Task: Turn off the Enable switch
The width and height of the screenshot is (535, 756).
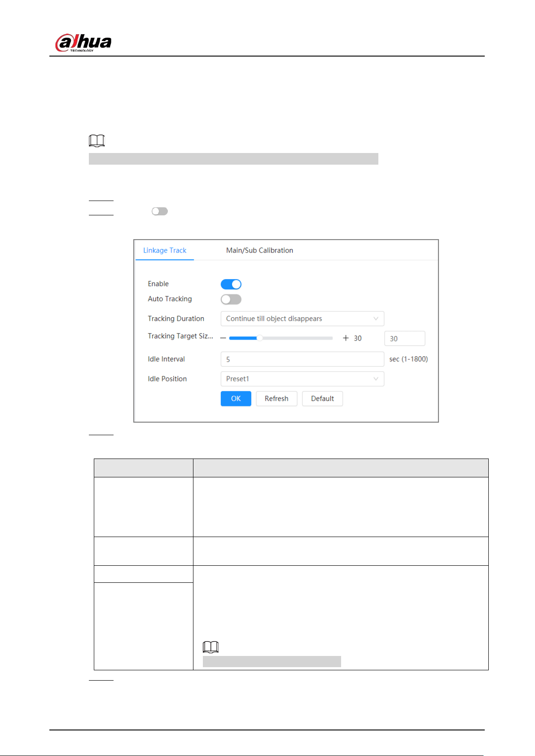Action: [x=231, y=284]
